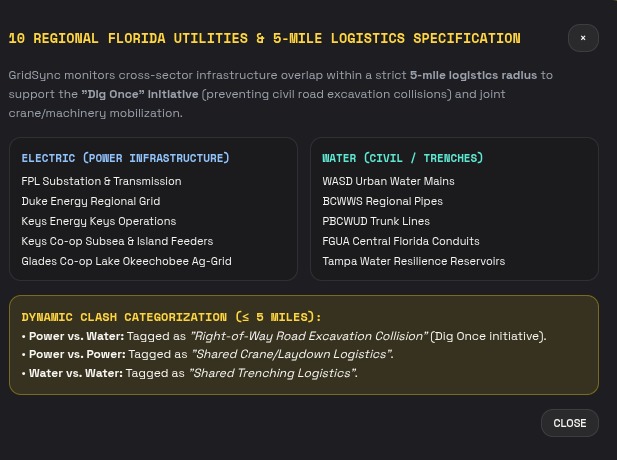Click 'Duke Energy Regional Grid' entry

91,201
